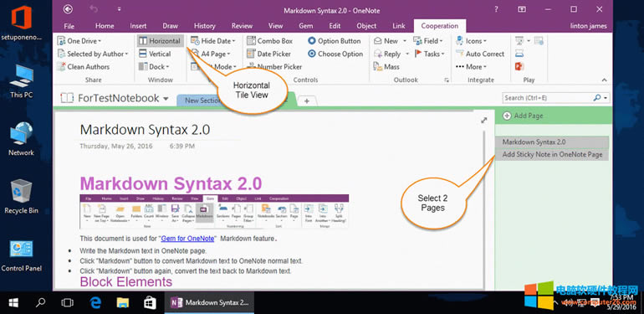Switch to the Home ribbon tab
Screen dimensions: 644x314
click(105, 26)
